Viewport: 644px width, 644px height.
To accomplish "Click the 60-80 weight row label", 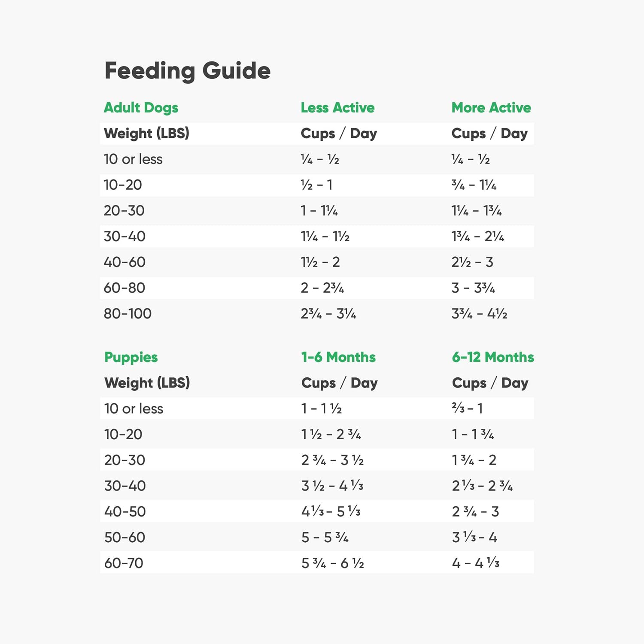I will 125,288.
